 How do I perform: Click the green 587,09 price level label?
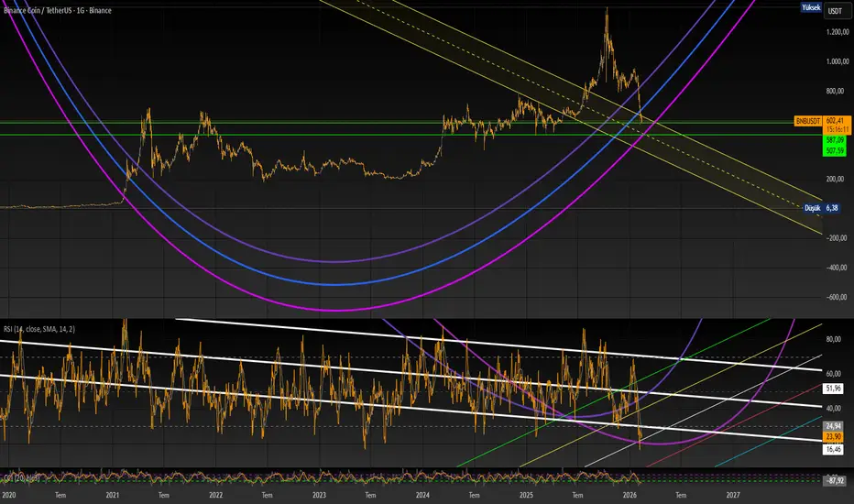point(835,139)
